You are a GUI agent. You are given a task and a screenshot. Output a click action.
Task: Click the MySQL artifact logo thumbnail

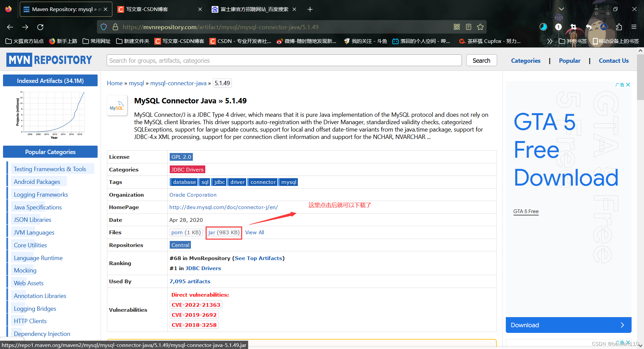[x=117, y=105]
